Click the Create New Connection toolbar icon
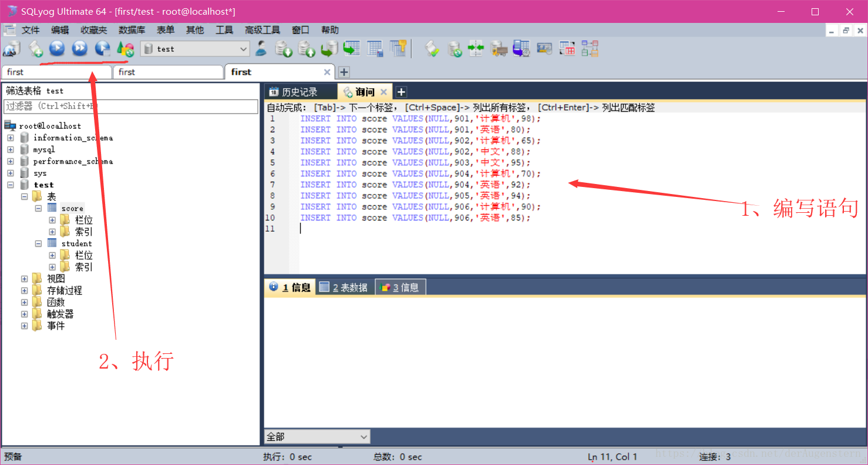The image size is (868, 465). click(12, 49)
